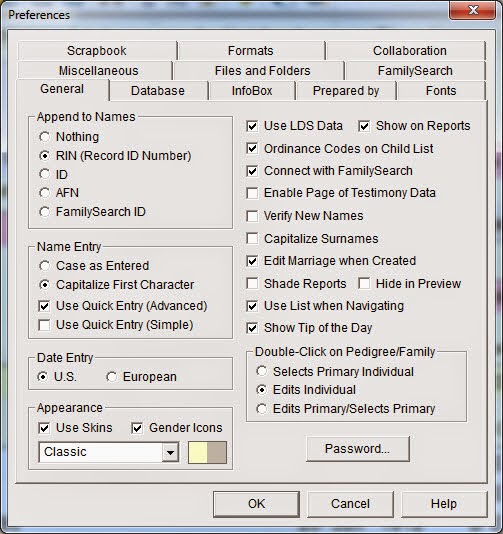503x534 pixels.
Task: Click the skin color swatch
Action: [x=207, y=452]
